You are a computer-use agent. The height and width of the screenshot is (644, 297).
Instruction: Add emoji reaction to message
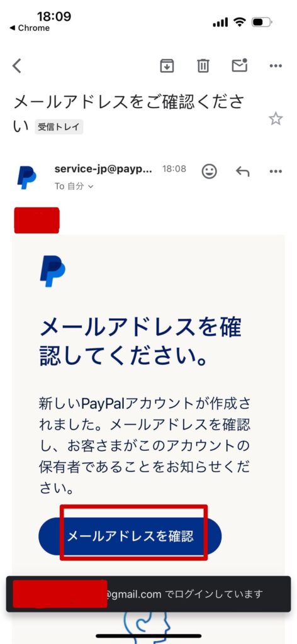click(x=209, y=171)
